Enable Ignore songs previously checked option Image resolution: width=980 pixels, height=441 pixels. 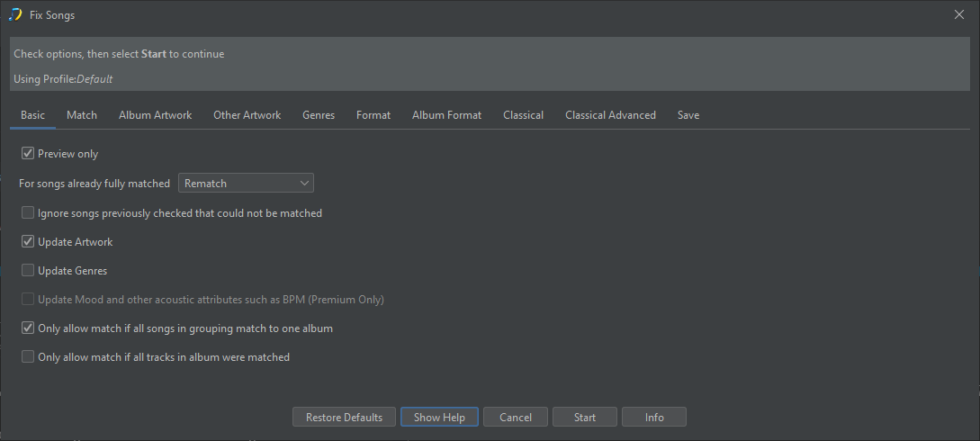tap(28, 213)
